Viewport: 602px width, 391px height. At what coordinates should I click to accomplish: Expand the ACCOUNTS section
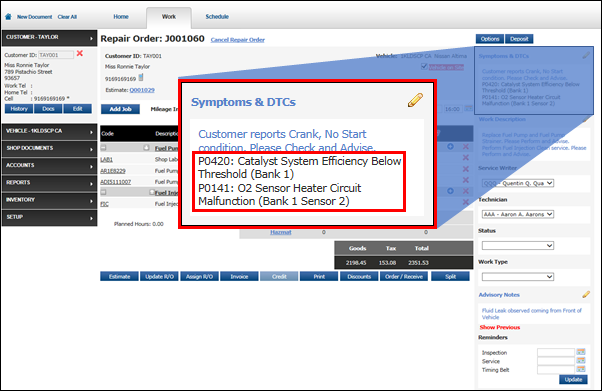(x=49, y=166)
